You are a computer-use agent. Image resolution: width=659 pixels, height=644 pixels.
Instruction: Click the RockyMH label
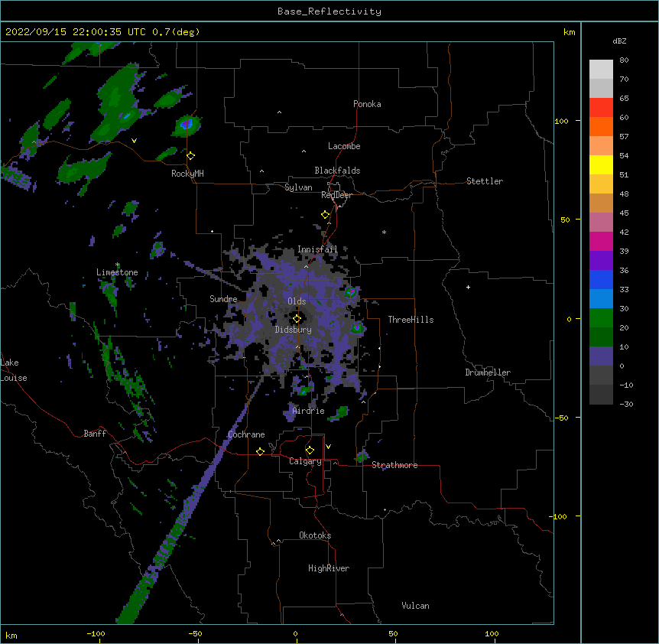[x=187, y=174]
